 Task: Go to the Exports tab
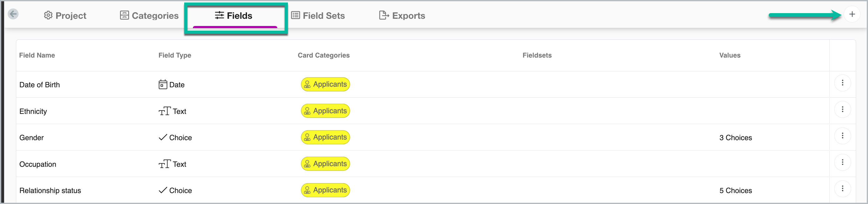click(x=402, y=16)
